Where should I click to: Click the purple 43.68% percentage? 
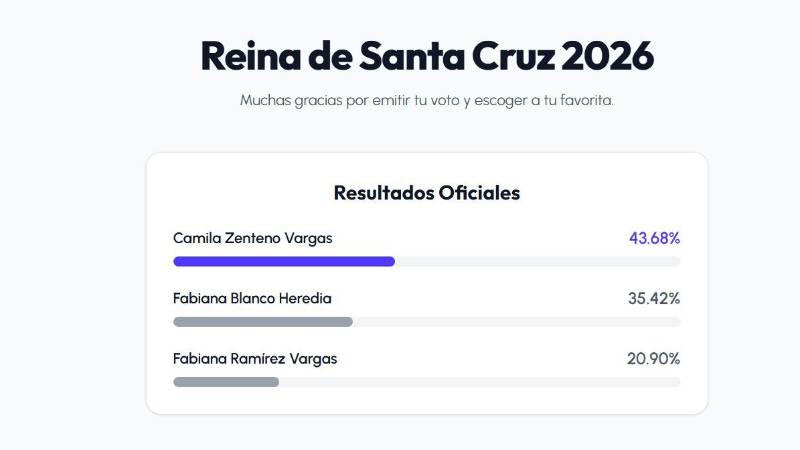pos(654,238)
